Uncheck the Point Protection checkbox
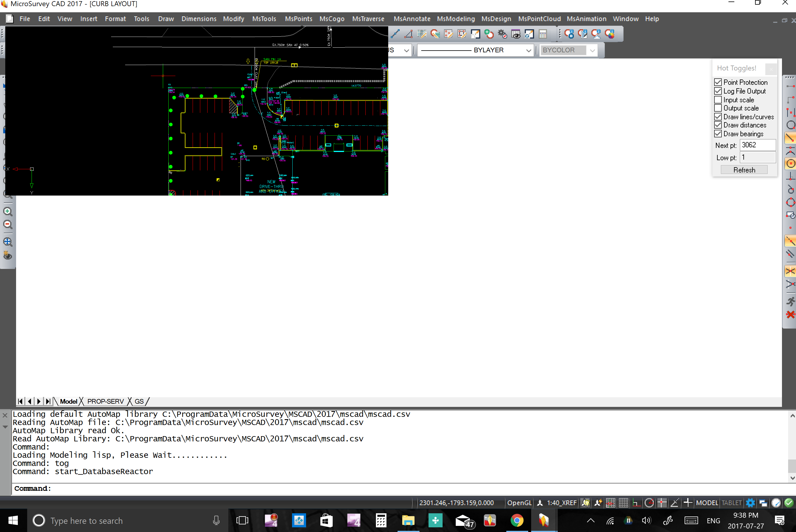This screenshot has height=532, width=796. (718, 82)
